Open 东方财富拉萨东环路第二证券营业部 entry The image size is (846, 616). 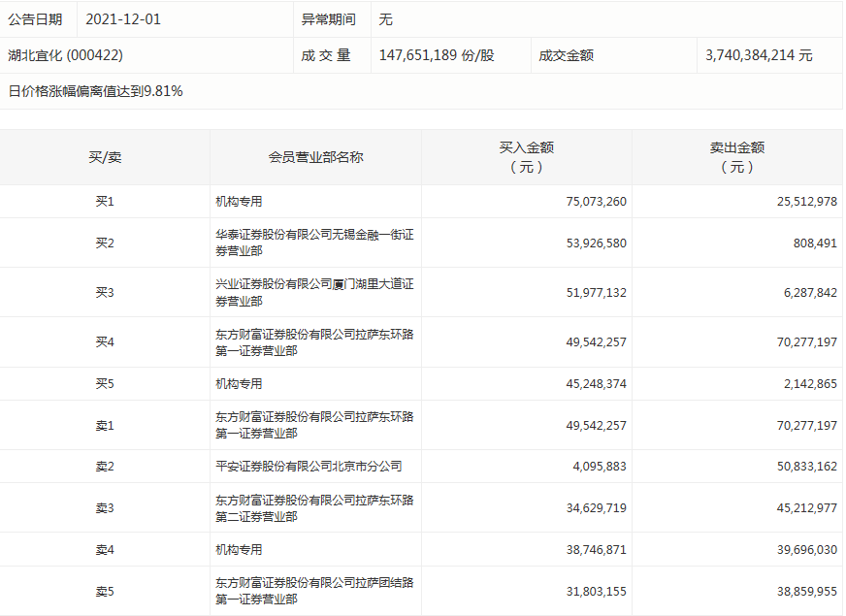click(x=314, y=507)
